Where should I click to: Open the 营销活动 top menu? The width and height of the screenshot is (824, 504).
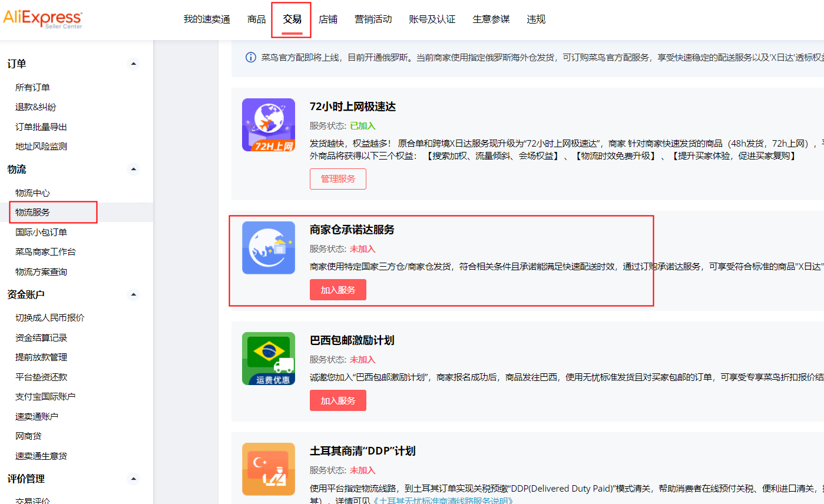373,19
